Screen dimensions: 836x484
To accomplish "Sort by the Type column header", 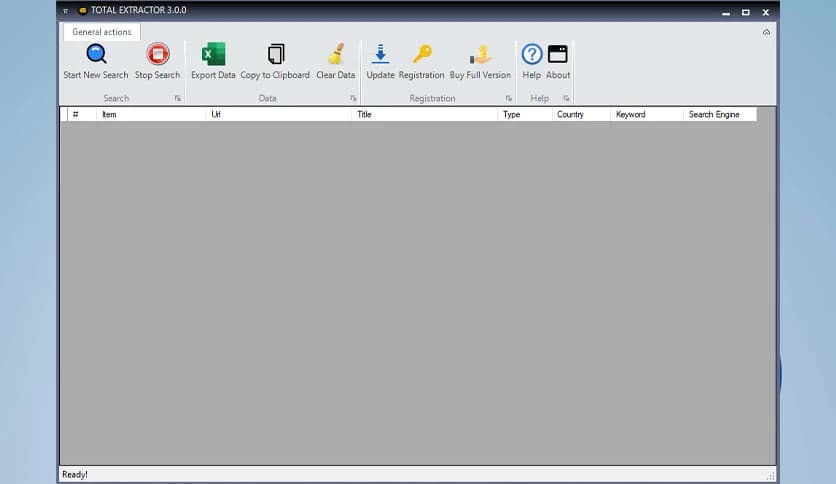I will [x=525, y=114].
